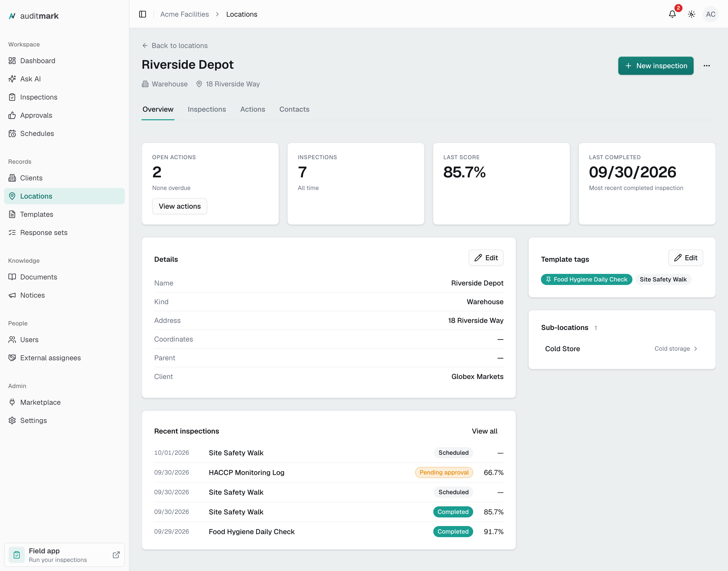
Task: Switch to the Actions tab
Action: (x=253, y=109)
